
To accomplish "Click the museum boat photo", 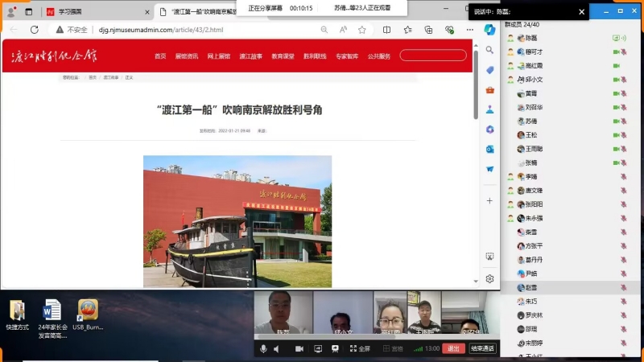I will click(x=237, y=221).
